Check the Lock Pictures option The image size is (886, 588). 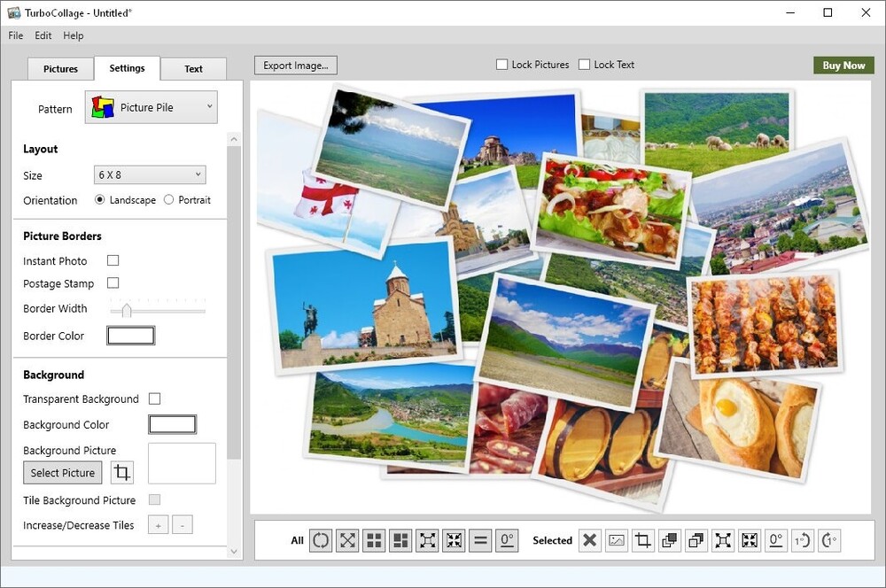point(502,65)
